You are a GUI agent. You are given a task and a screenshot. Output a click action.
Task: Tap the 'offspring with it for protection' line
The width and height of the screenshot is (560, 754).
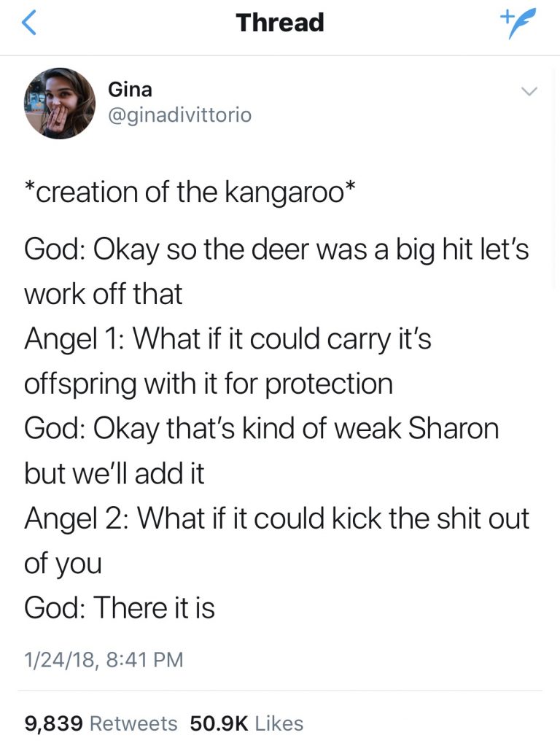coord(209,384)
